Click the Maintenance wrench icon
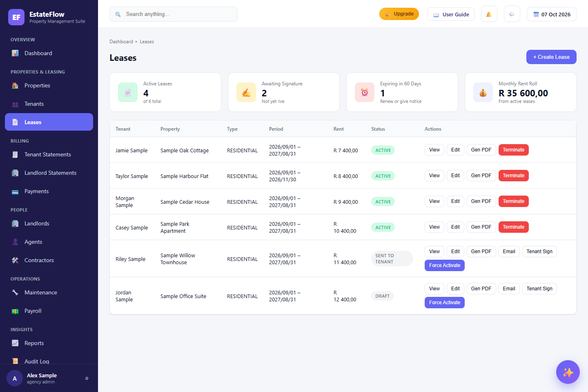588x392 pixels. click(x=15, y=292)
